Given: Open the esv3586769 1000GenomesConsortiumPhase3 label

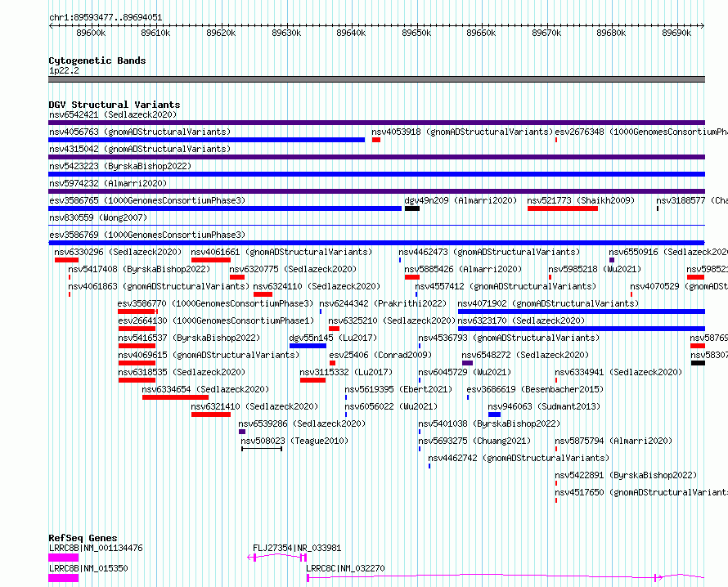Looking at the screenshot, I should point(147,235).
